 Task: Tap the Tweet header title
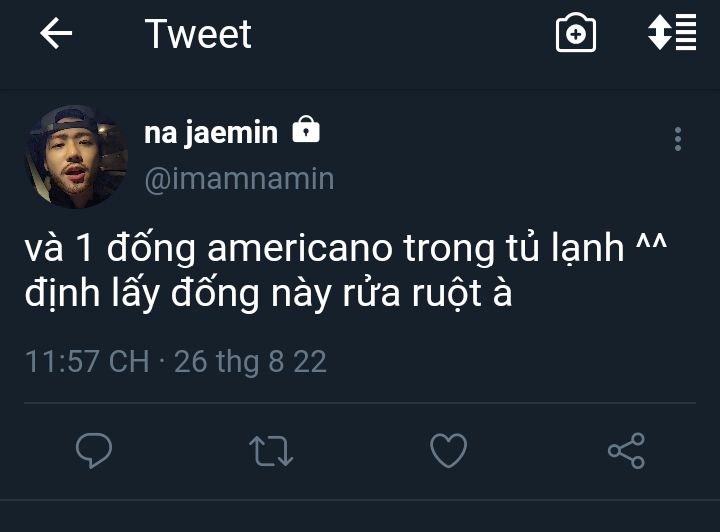click(198, 34)
